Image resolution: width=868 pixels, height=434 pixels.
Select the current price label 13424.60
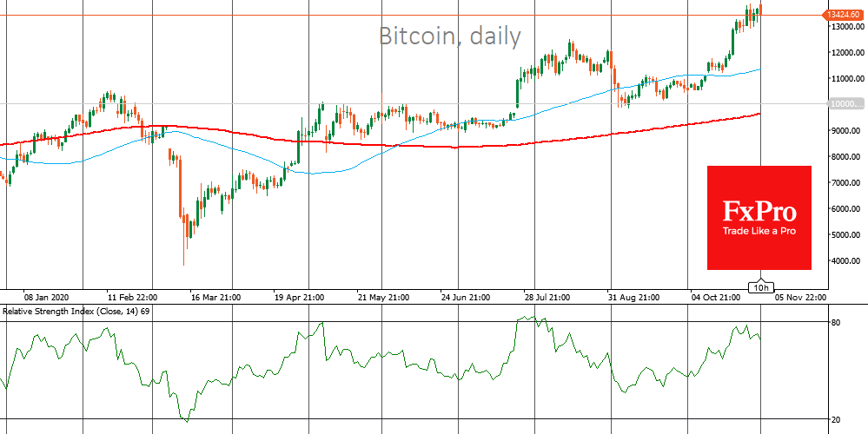pos(843,14)
